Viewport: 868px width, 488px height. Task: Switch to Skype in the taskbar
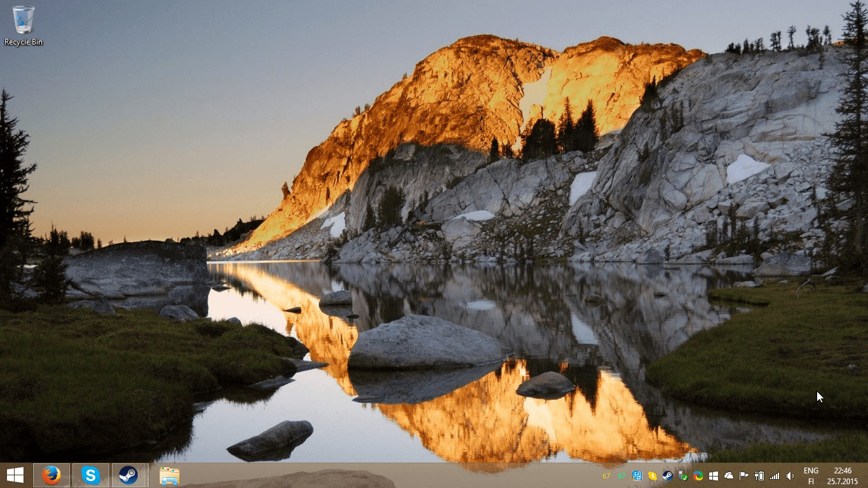coord(91,475)
